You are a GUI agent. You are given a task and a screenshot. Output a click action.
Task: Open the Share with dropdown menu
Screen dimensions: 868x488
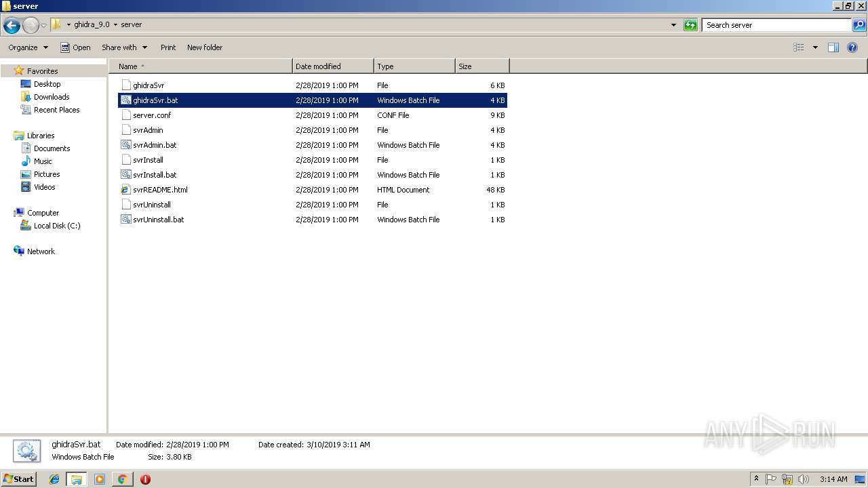pos(125,47)
